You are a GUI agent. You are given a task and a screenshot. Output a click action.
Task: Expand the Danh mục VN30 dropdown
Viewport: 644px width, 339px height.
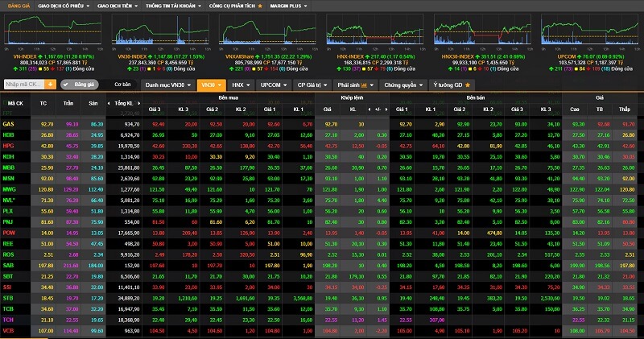pos(168,84)
